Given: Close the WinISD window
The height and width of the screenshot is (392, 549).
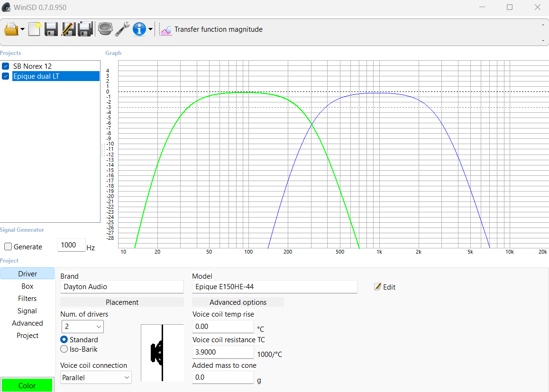Looking at the screenshot, I should pos(538,7).
